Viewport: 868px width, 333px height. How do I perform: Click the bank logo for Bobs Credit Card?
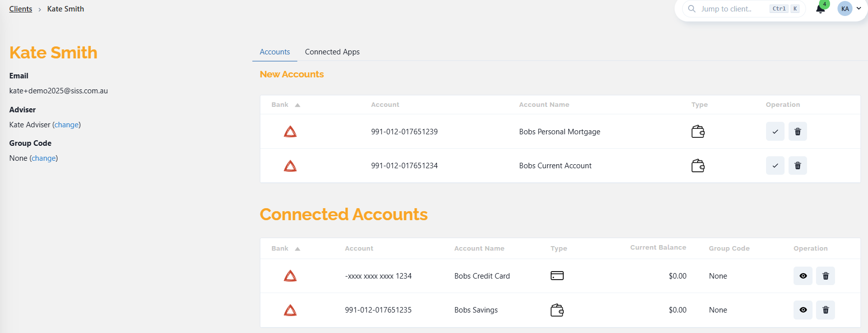coord(290,276)
